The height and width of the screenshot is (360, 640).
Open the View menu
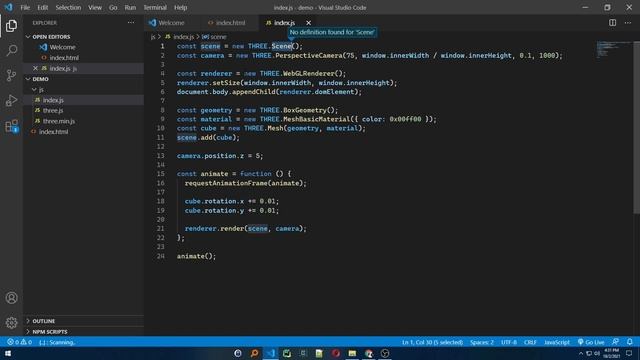click(x=95, y=7)
